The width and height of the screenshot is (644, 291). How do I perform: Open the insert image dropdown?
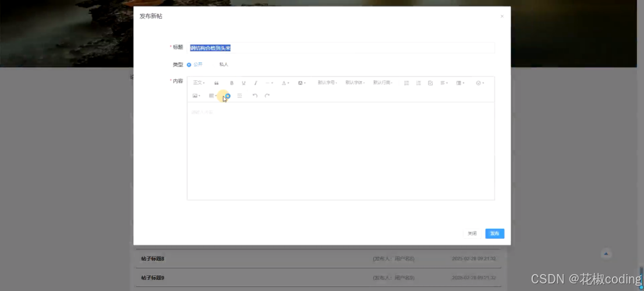point(196,95)
